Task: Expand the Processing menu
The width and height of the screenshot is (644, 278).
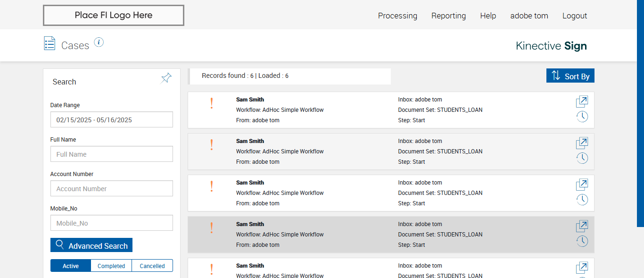Action: (x=397, y=16)
